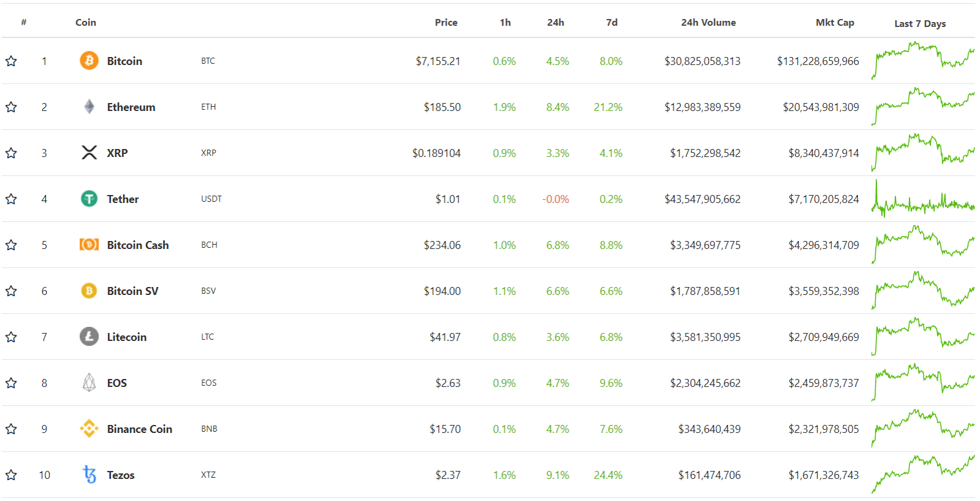This screenshot has height=501, width=980.
Task: Click Bitcoin 24h volume $30,825,058,313
Action: pos(702,61)
